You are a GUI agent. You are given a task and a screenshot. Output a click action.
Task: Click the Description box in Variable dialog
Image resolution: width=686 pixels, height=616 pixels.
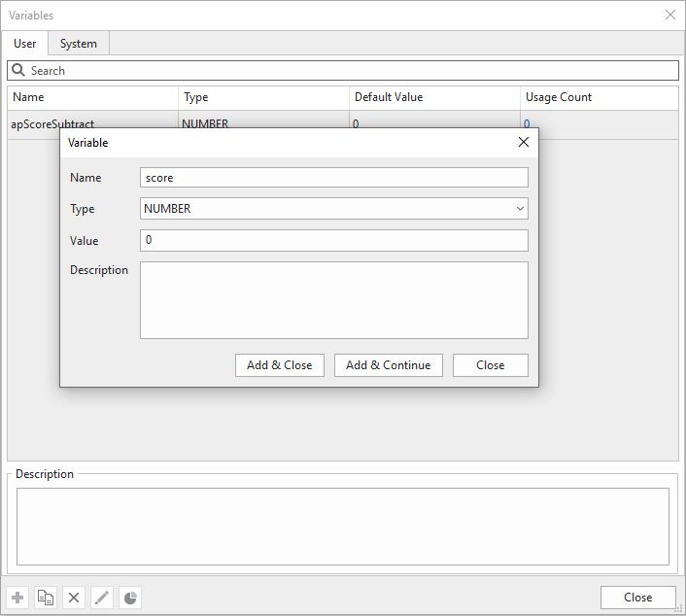(x=334, y=300)
